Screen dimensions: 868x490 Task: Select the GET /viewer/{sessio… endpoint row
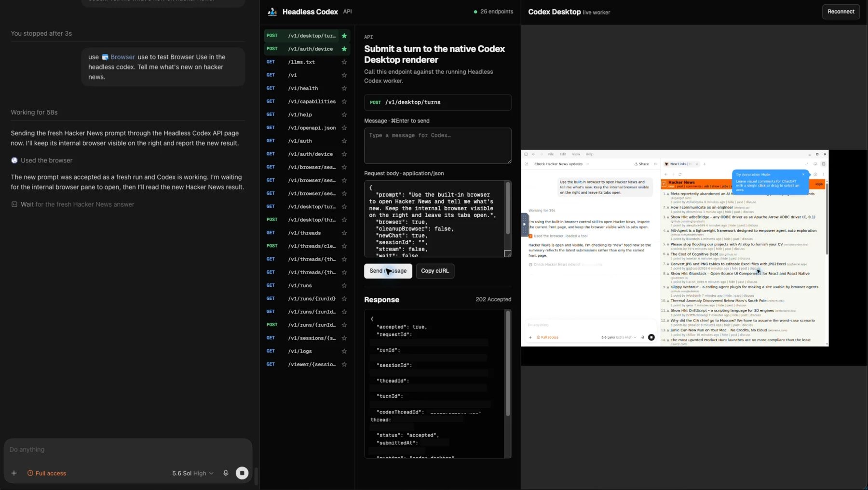307,364
